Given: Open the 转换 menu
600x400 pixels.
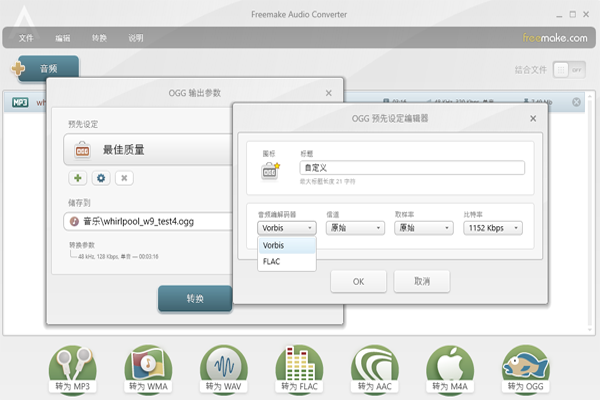Looking at the screenshot, I should 99,38.
